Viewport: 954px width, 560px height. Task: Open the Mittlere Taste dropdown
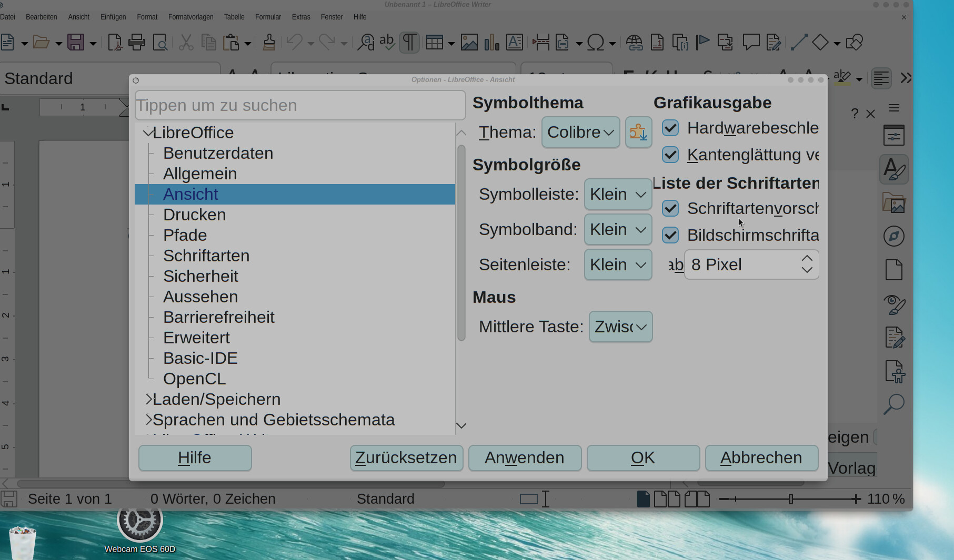point(621,327)
